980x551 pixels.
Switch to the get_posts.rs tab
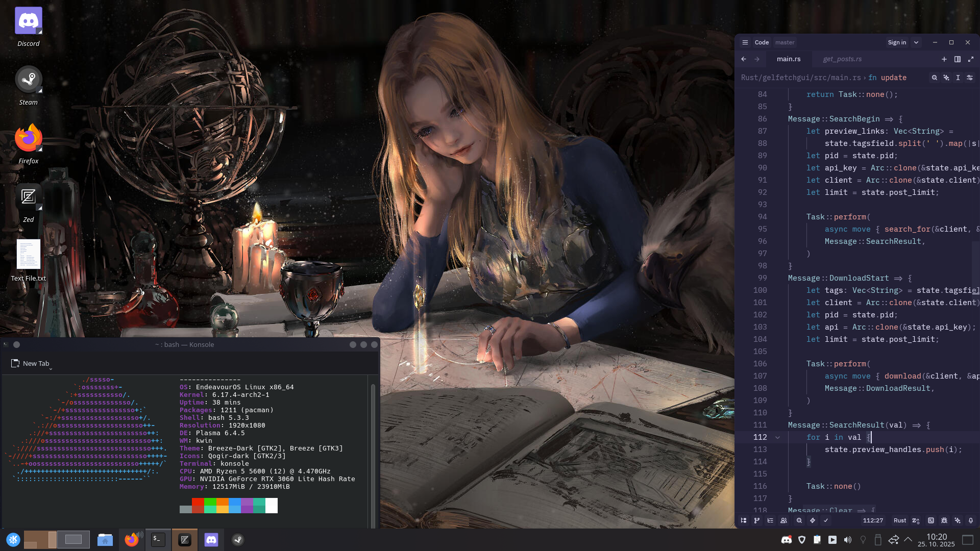tap(842, 59)
